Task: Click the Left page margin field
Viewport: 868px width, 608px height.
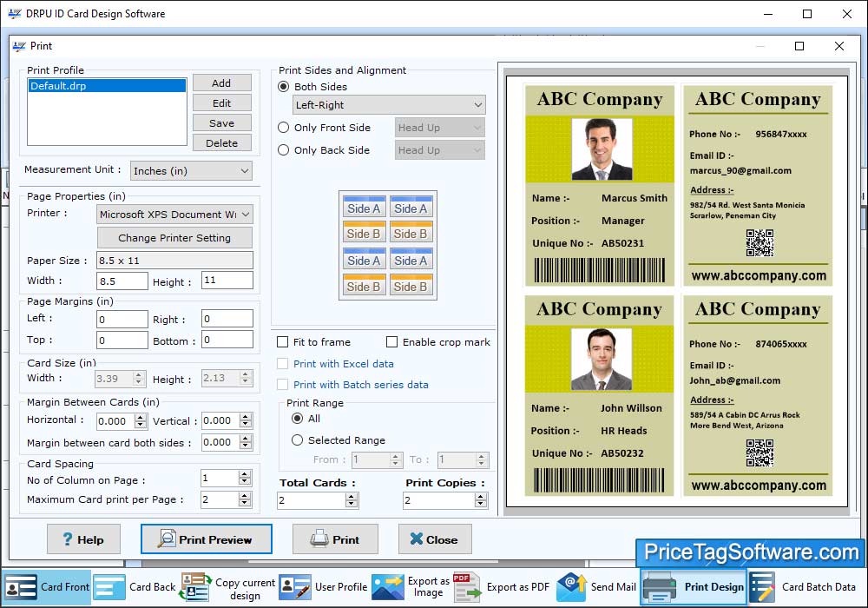Action: click(122, 319)
